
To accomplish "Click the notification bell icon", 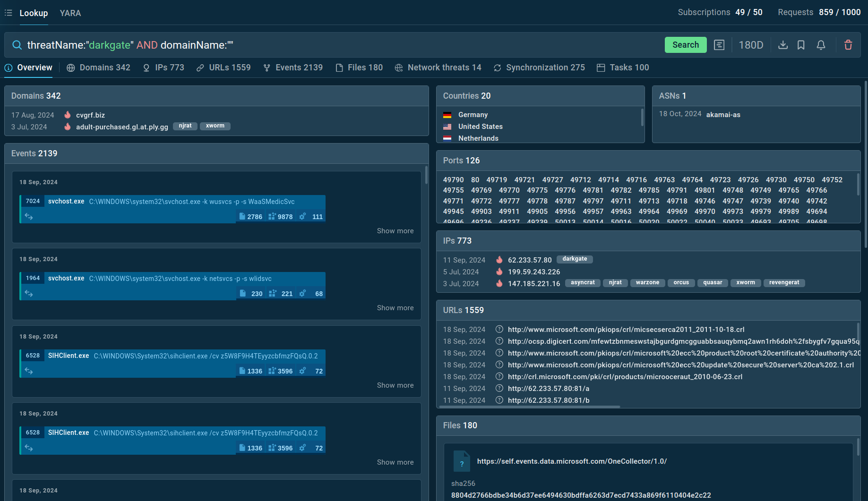I will click(x=821, y=45).
